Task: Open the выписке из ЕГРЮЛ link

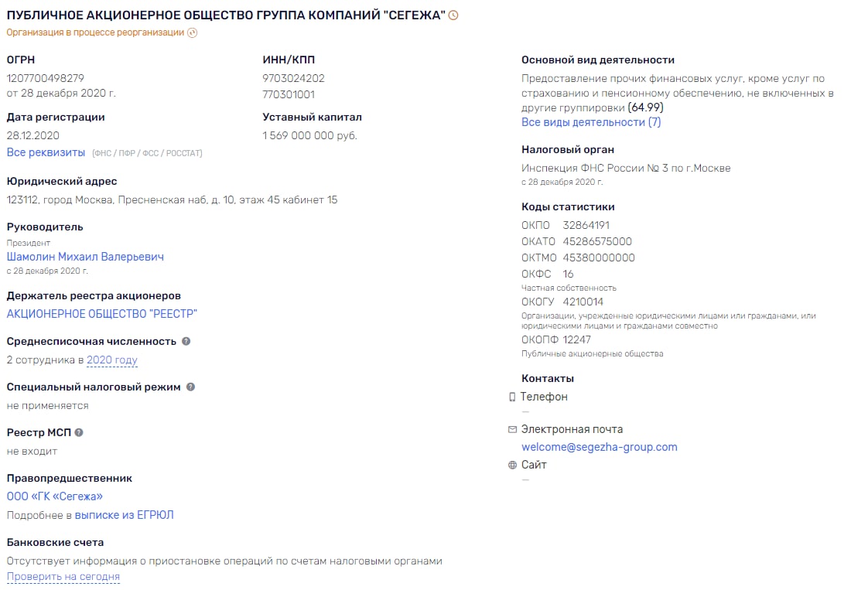Action: pos(124,515)
